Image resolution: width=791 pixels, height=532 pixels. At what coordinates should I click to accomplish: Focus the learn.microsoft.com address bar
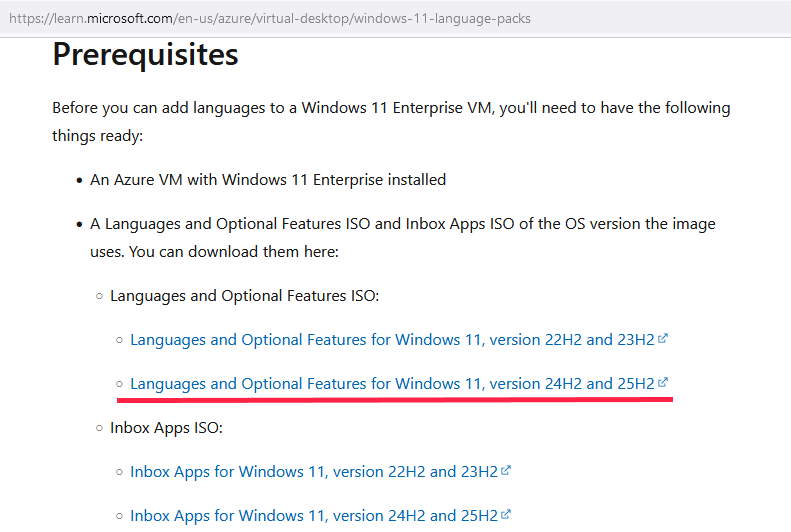coord(396,19)
